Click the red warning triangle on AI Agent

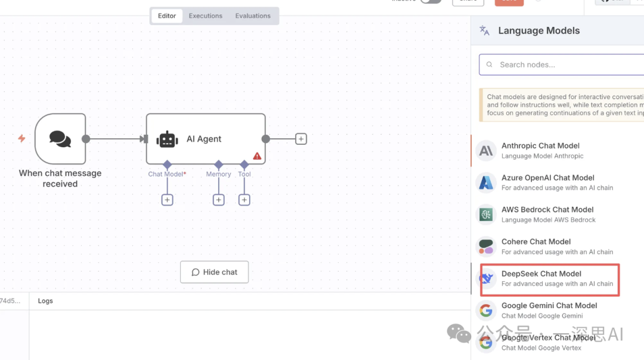point(257,156)
